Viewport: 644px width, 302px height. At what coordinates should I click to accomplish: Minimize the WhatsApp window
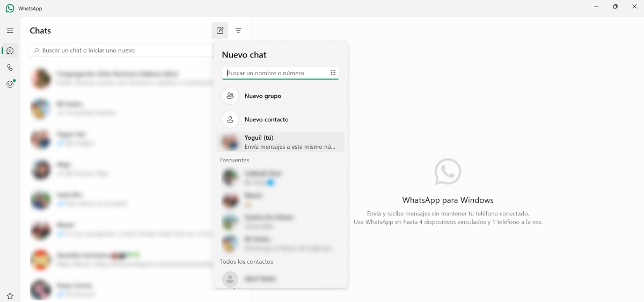tap(596, 6)
